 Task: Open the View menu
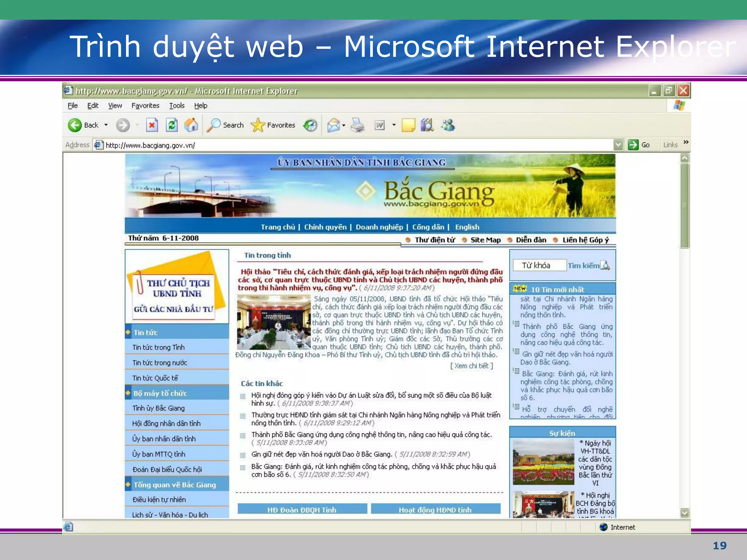click(115, 106)
